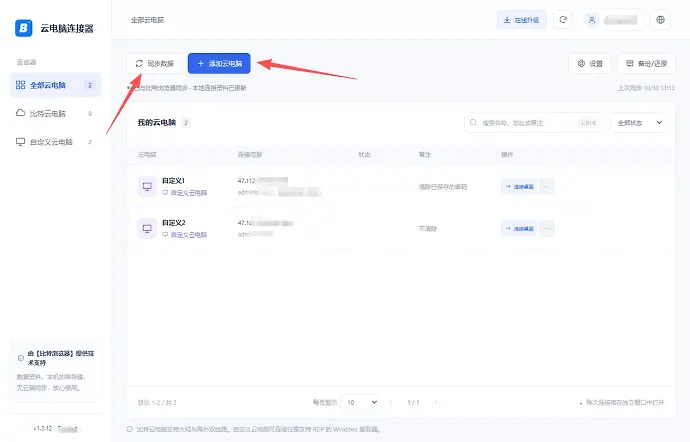This screenshot has height=442, width=690.
Task: Click the 同步数据 sync button
Action: [154, 64]
